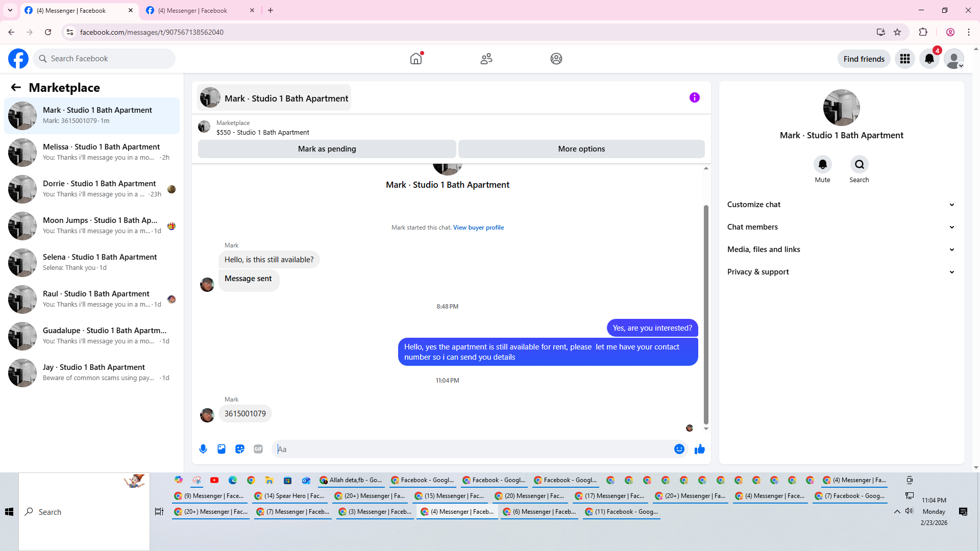This screenshot has height=551, width=980.
Task: Mute this conversation with Mark
Action: pyautogui.click(x=822, y=164)
